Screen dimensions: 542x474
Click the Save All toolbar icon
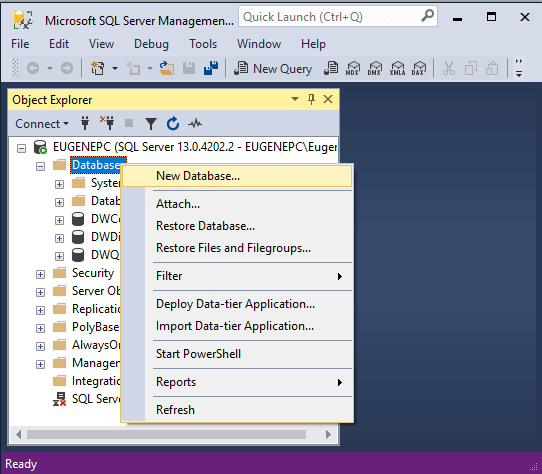click(x=211, y=68)
